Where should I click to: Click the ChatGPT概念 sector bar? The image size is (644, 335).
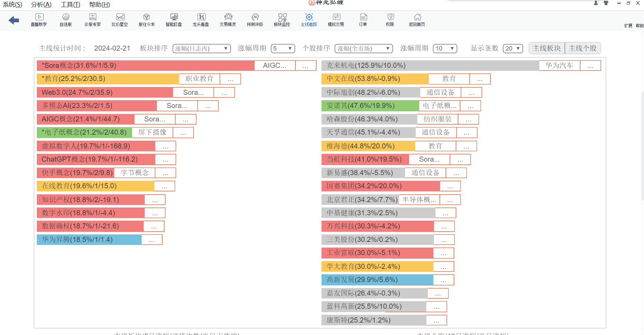coord(96,159)
